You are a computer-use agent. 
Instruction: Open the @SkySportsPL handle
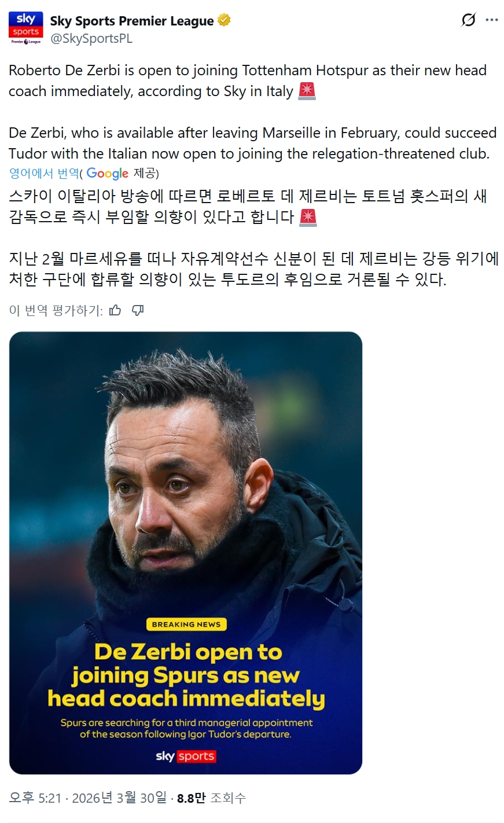(x=91, y=39)
